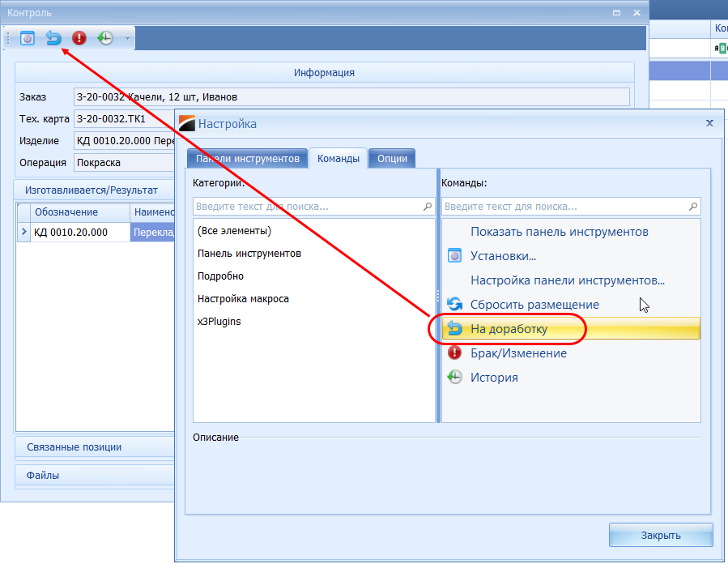Click the Категории search field
This screenshot has height=564, width=728.
(x=308, y=207)
